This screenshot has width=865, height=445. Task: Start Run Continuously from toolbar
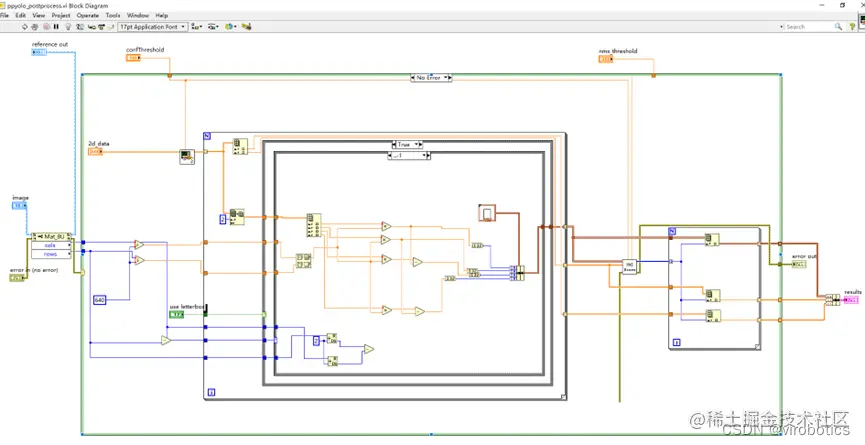pos(35,26)
